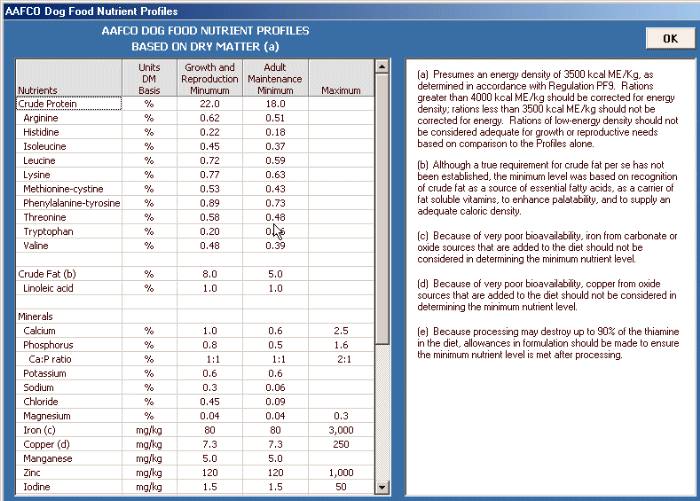This screenshot has height=501, width=700.
Task: Select the Chloride row label
Action: 41,402
